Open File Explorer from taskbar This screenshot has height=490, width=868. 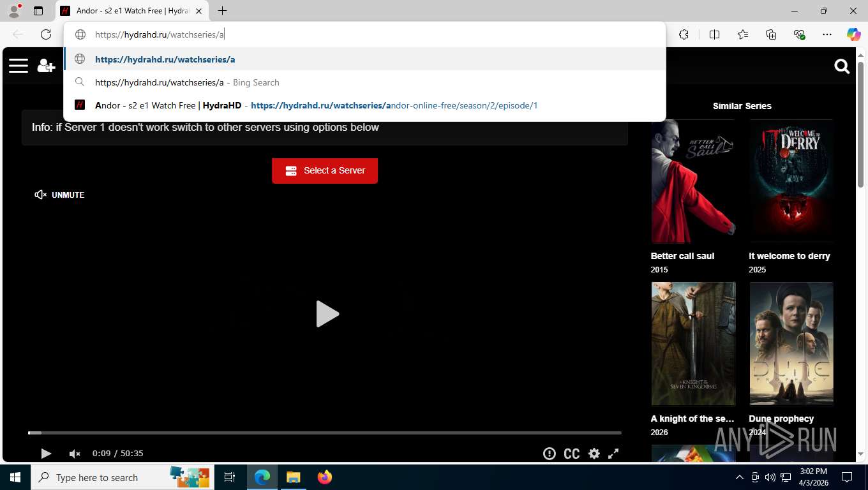point(293,477)
